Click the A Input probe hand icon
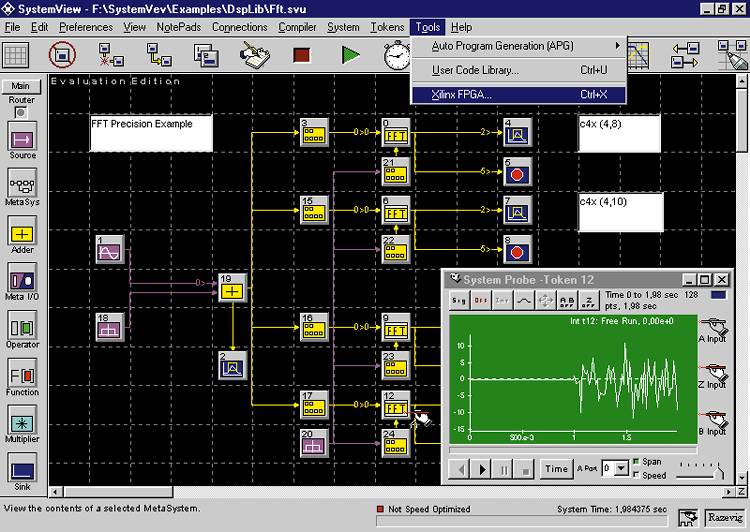The height and width of the screenshot is (532, 750). [716, 328]
